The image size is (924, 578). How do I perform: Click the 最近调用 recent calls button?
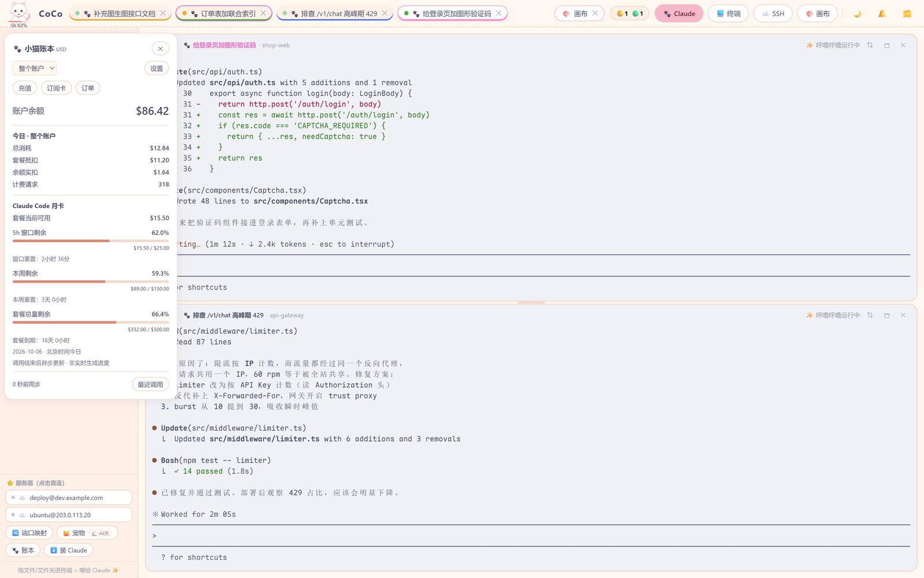coord(150,384)
